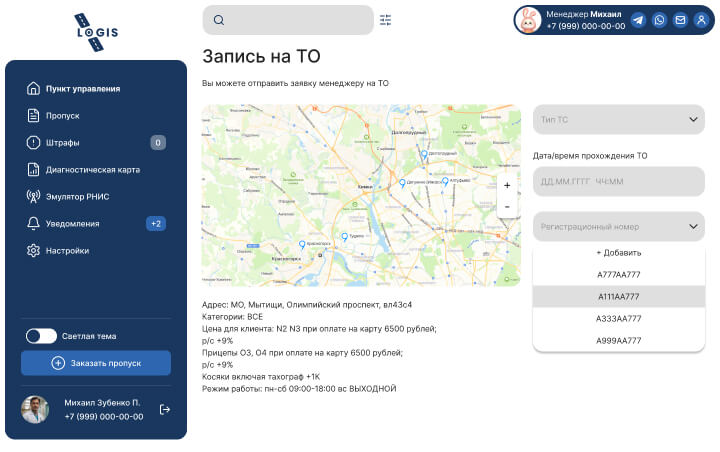Click the bell icon beside Уведомления
The image size is (720, 452).
click(33, 224)
